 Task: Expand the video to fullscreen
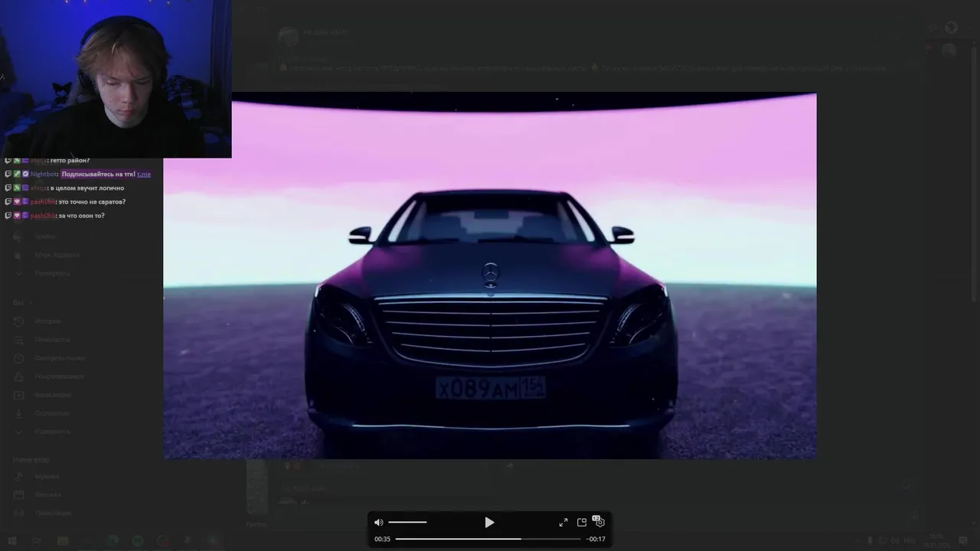coord(563,522)
